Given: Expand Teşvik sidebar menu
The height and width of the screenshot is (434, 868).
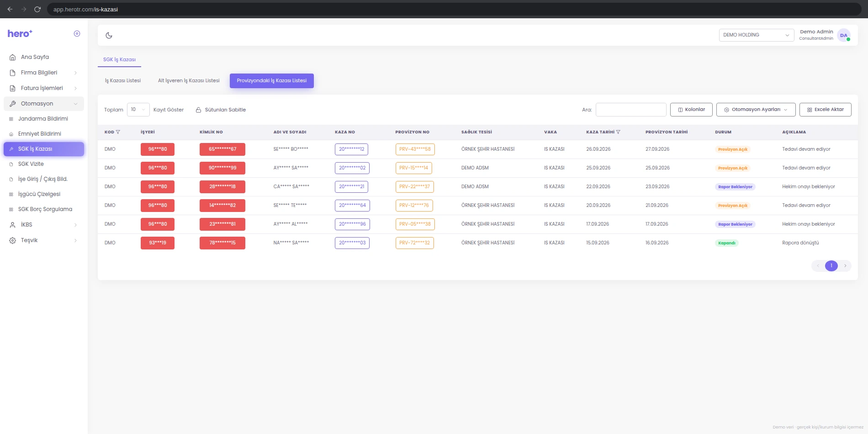Looking at the screenshot, I should tap(44, 240).
